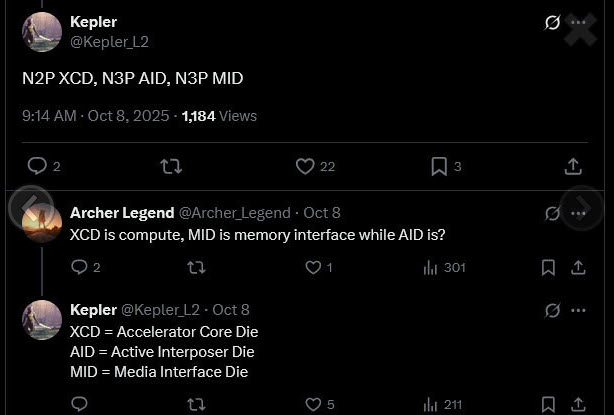
Task: Repost Archer Legend's reply
Action: coord(196,267)
